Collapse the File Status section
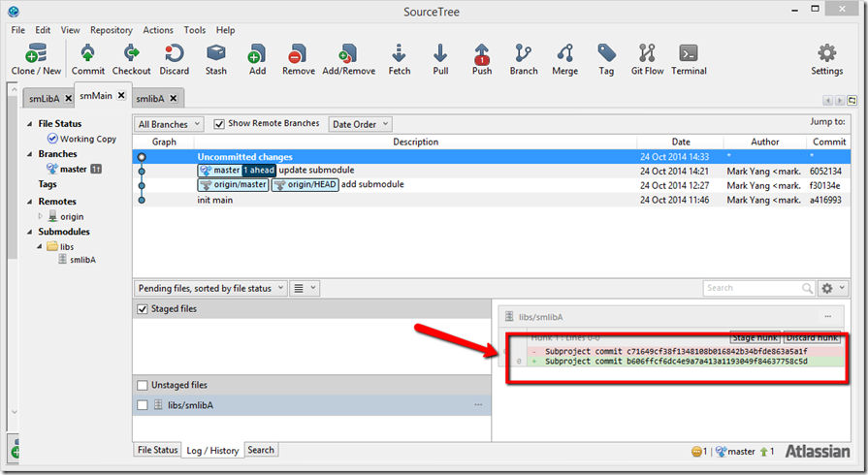This screenshot has width=868, height=475. pyautogui.click(x=29, y=123)
